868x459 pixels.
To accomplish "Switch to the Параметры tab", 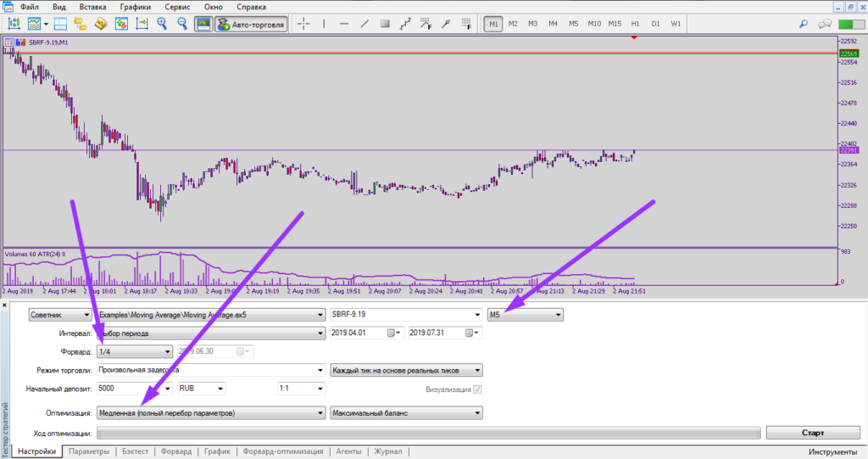I will 89,451.
